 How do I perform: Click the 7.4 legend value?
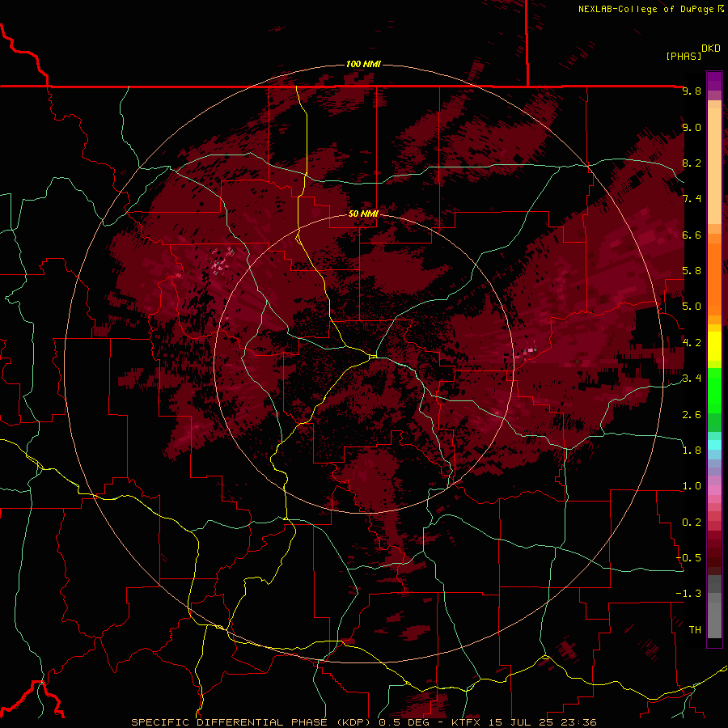coord(692,199)
